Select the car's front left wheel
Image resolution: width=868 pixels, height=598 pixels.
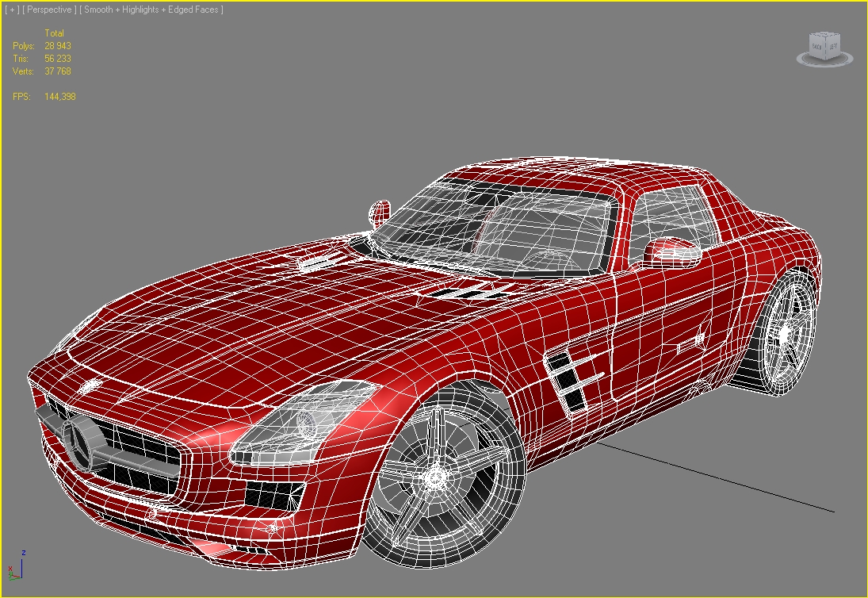pyautogui.click(x=443, y=475)
